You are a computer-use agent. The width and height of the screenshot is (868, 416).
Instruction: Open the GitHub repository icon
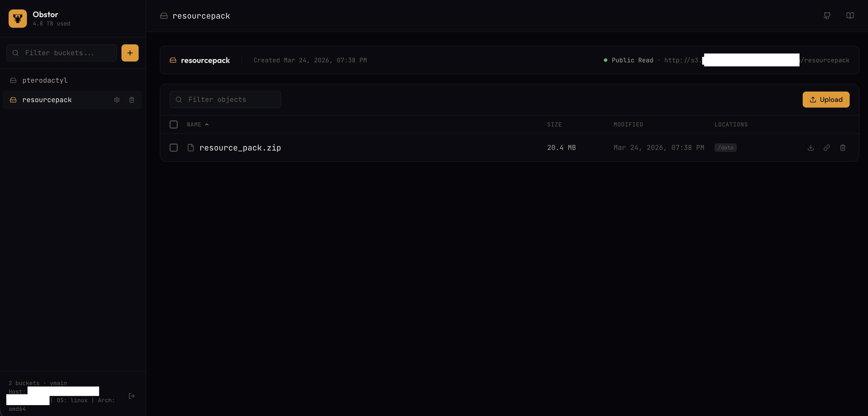827,16
